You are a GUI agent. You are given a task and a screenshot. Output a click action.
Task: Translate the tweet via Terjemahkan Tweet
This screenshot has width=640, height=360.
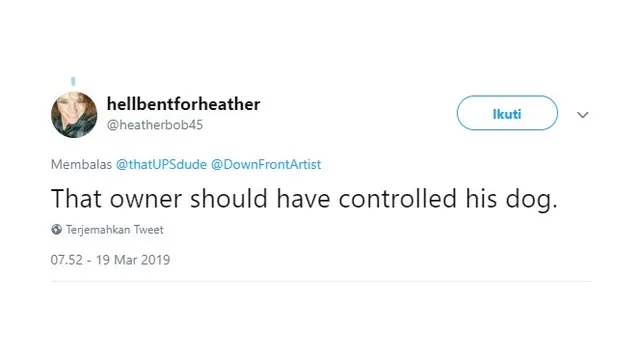[x=115, y=230]
